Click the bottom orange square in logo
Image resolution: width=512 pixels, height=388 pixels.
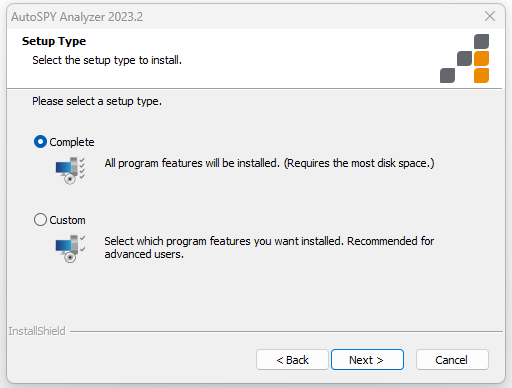click(x=481, y=75)
